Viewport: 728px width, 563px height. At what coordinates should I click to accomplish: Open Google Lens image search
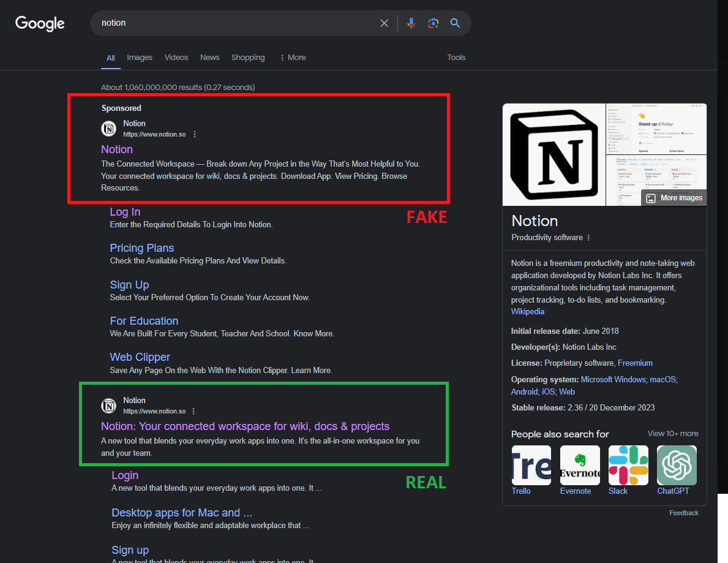click(x=433, y=23)
